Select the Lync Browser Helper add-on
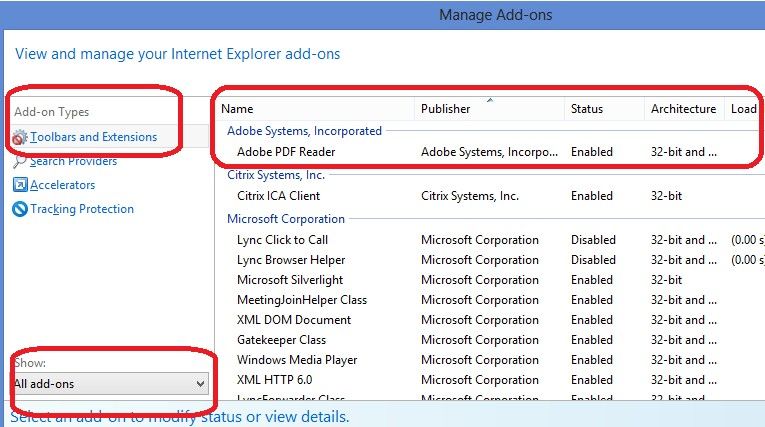The image size is (765, 427). click(x=291, y=260)
